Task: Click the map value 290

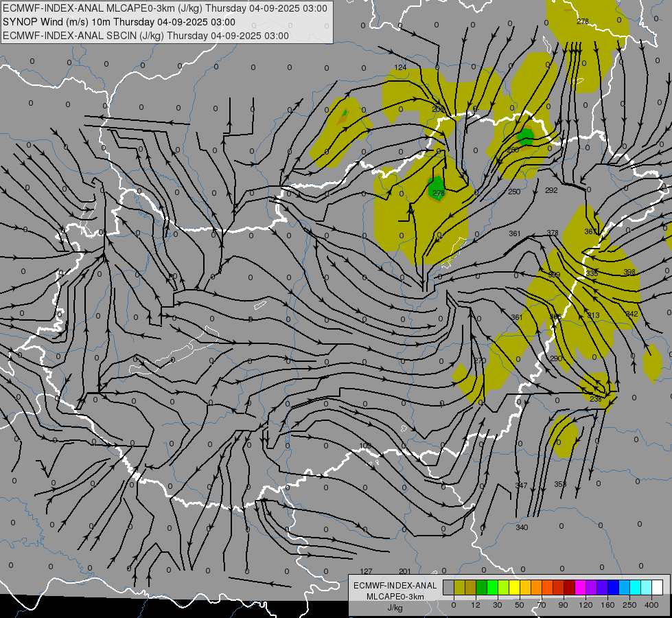Action: point(556,358)
